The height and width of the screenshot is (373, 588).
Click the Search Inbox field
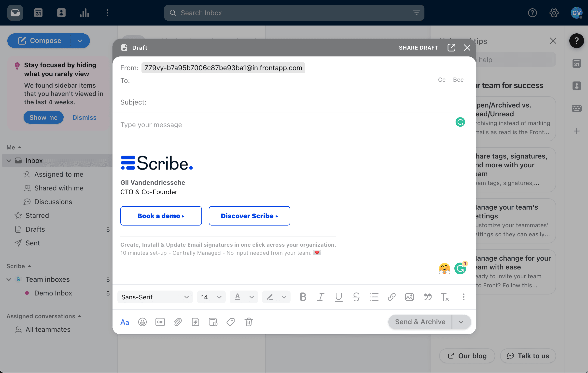point(294,13)
